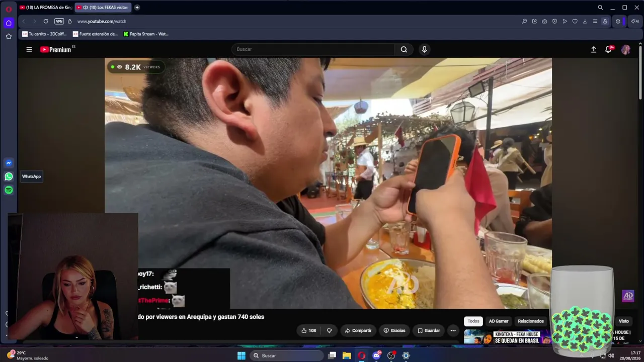The height and width of the screenshot is (362, 644).
Task: Open Discord from the taskbar
Action: tap(377, 355)
